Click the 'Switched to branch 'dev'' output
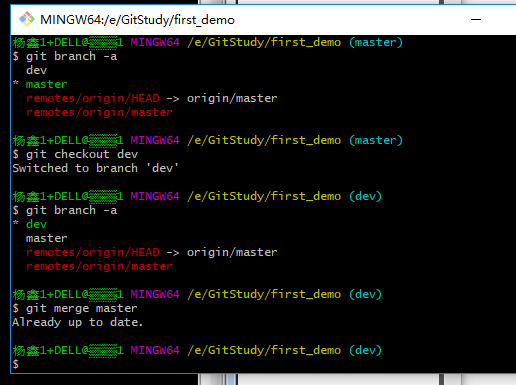This screenshot has width=516, height=385. pos(95,168)
